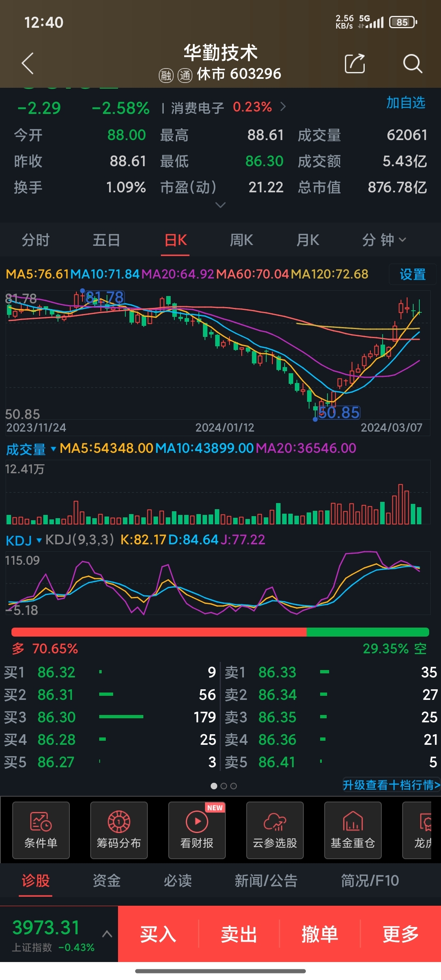Switch to 周K chart tab

pos(241,240)
